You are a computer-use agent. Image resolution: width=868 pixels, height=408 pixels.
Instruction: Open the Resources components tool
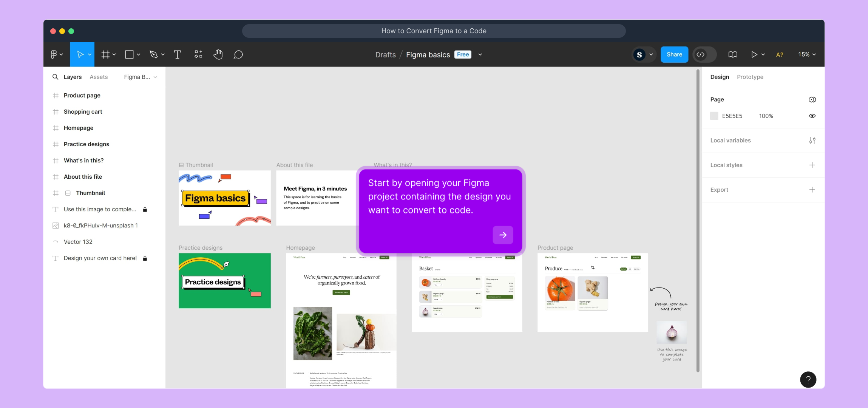pyautogui.click(x=198, y=54)
